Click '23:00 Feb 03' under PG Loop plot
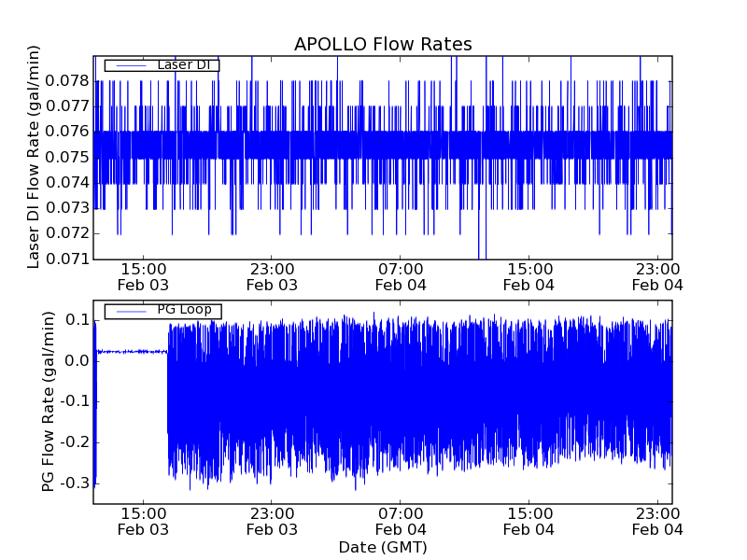Screen dimensions: 747x560 (x=272, y=522)
